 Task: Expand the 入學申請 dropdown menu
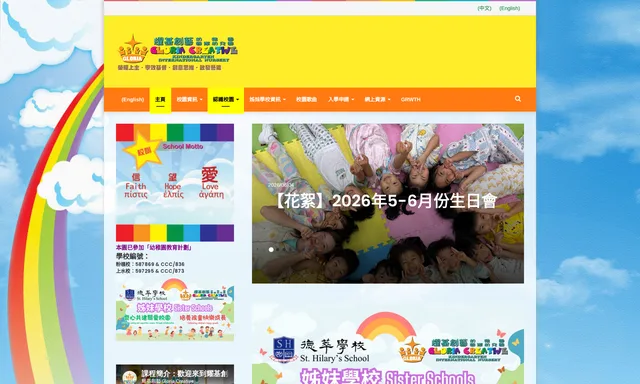tap(341, 99)
